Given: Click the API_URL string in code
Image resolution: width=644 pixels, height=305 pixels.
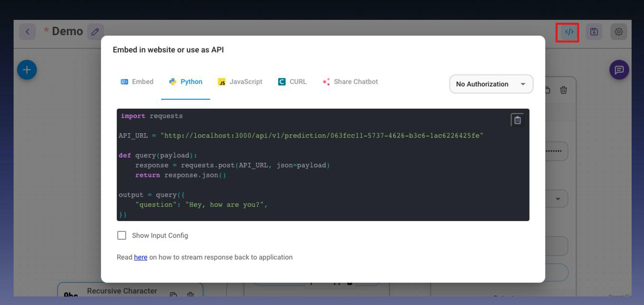Looking at the screenshot, I should coord(322,136).
